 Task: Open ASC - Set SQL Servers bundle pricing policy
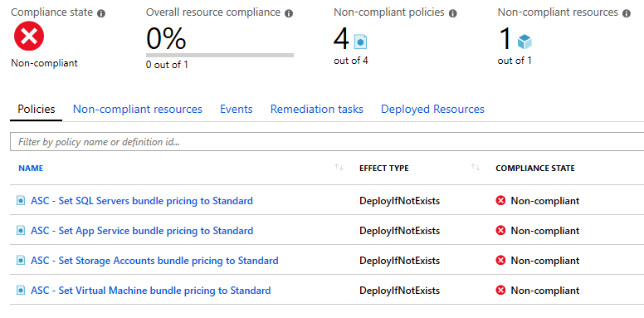pos(142,200)
